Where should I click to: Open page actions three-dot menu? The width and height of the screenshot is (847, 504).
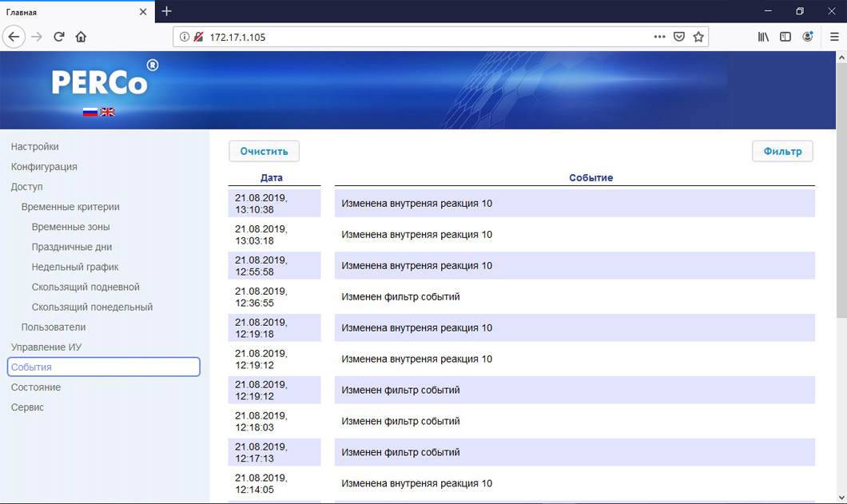[659, 37]
